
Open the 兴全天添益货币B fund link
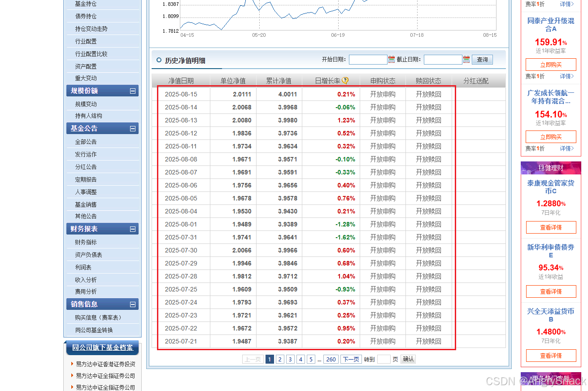[551, 315]
